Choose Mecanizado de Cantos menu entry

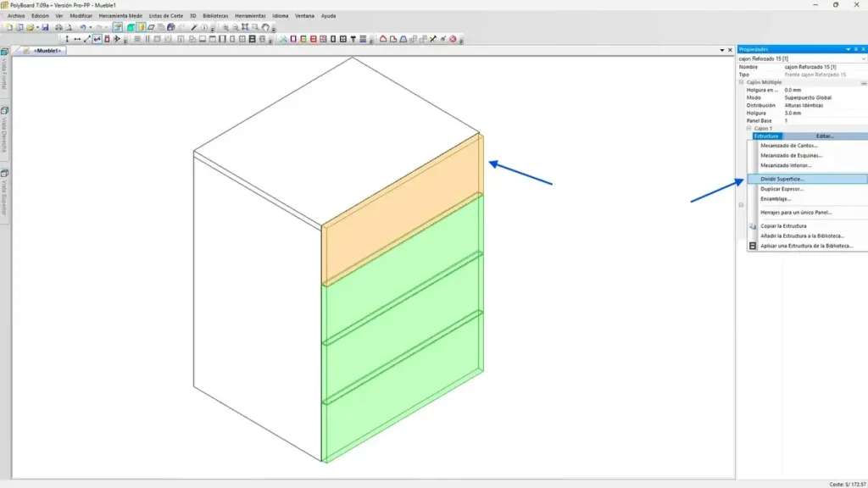click(x=788, y=146)
